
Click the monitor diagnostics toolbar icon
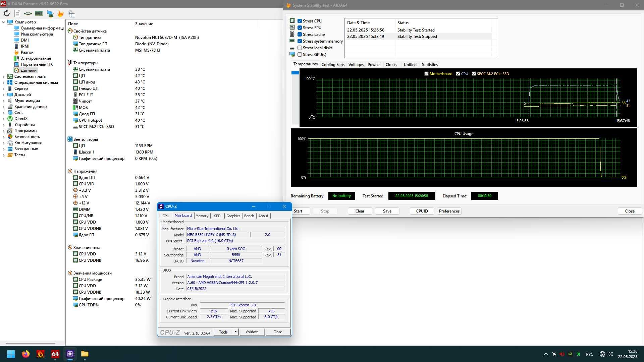(x=50, y=13)
